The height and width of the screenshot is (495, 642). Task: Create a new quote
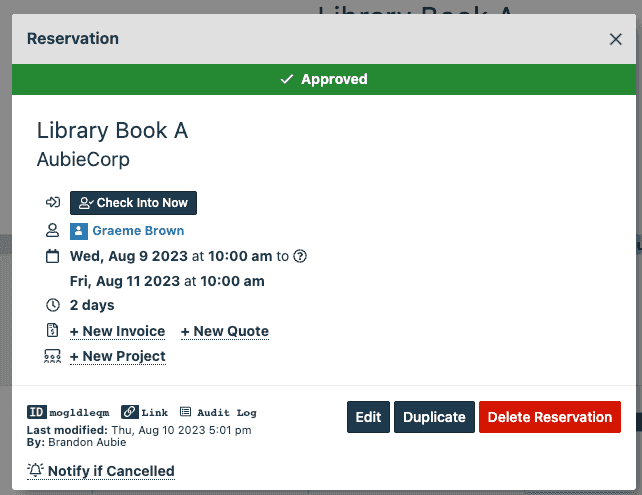[225, 331]
